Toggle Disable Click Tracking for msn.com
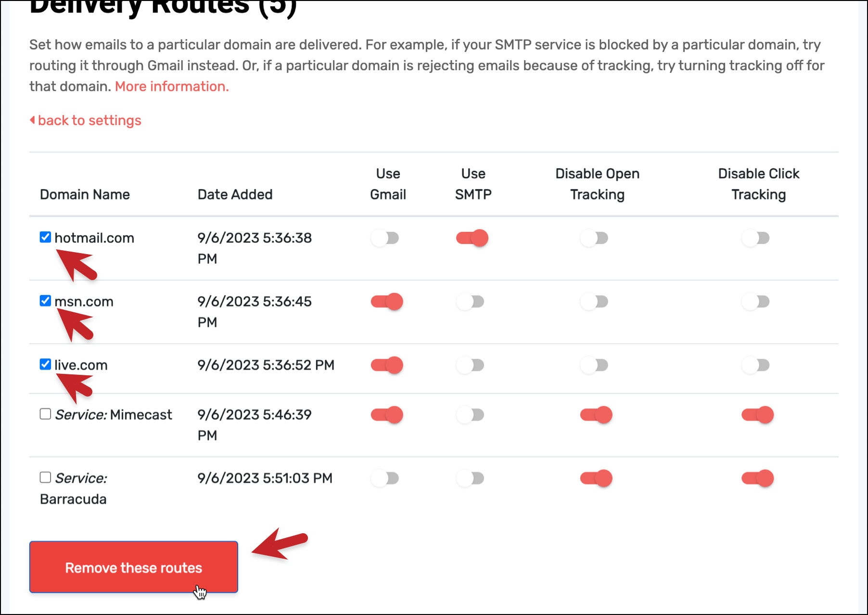 pos(755,301)
